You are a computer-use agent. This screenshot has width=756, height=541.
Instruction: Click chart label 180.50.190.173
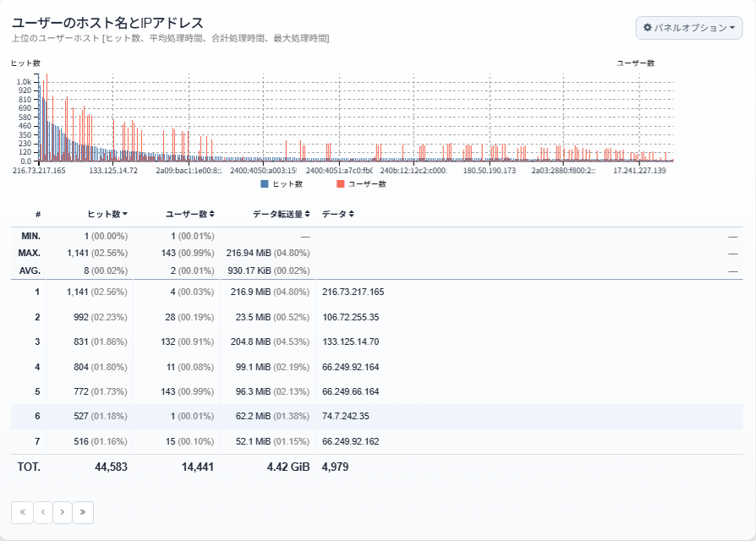490,171
